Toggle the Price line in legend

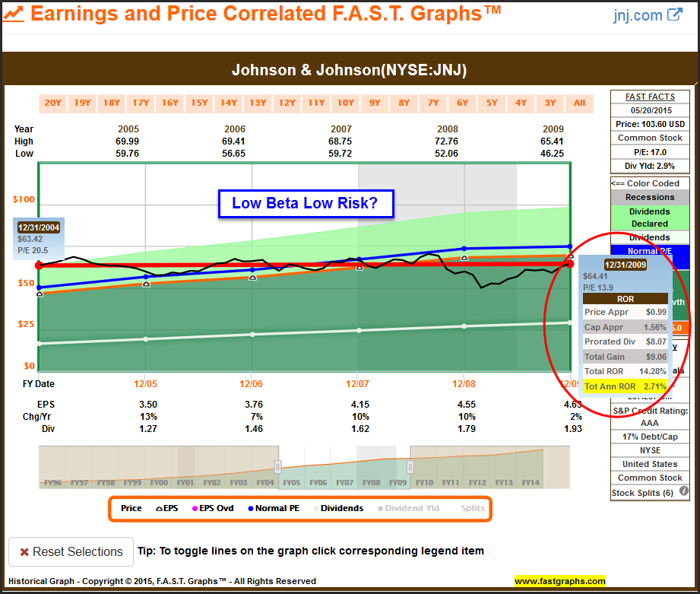(131, 508)
